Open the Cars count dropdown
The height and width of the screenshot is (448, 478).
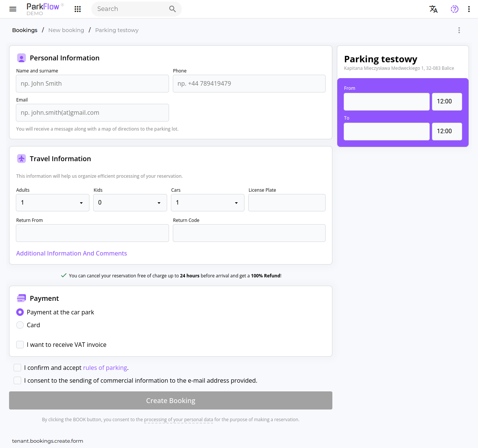(207, 203)
